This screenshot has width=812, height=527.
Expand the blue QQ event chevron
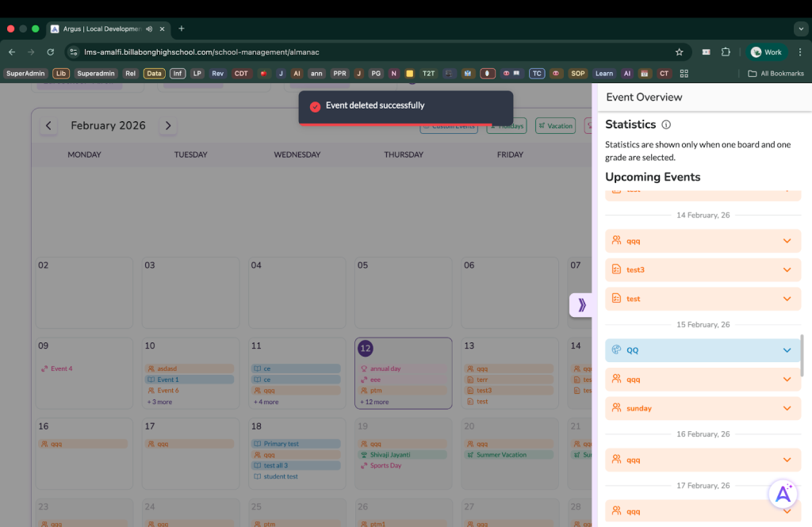tap(787, 350)
